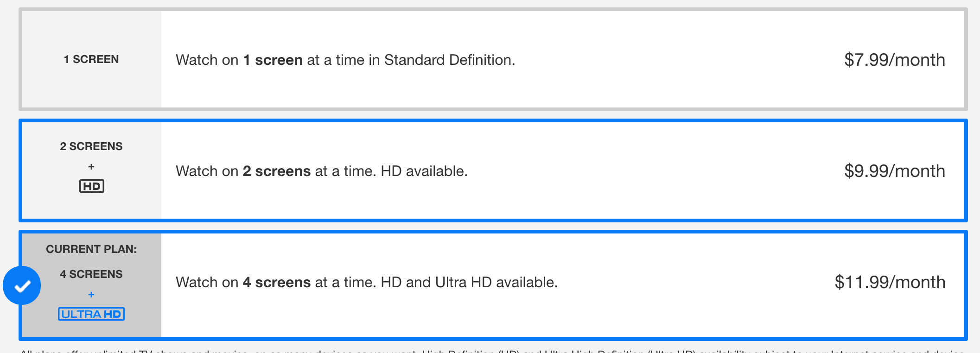The width and height of the screenshot is (980, 353).
Task: Click the plus sign under 2 SCREENS
Action: pyautogui.click(x=91, y=167)
